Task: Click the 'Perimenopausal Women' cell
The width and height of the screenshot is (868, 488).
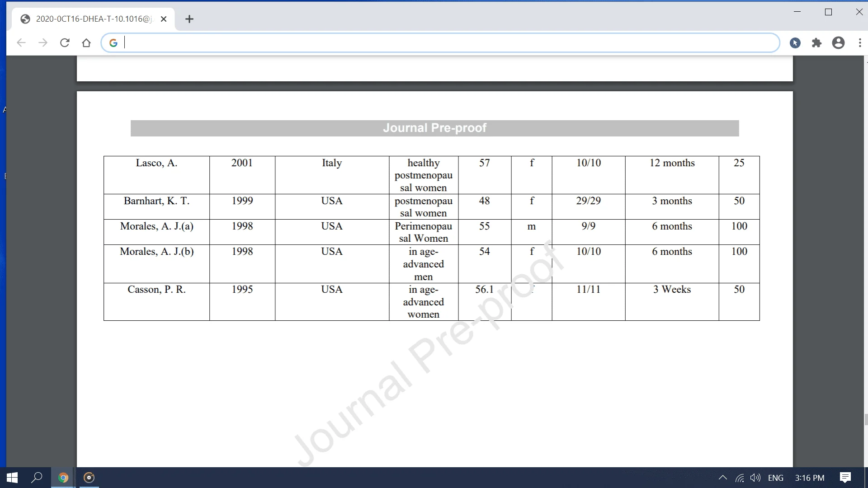Action: click(x=424, y=232)
